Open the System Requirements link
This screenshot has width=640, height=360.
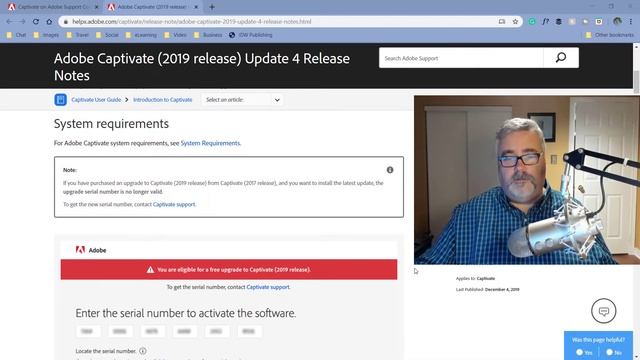(x=210, y=143)
